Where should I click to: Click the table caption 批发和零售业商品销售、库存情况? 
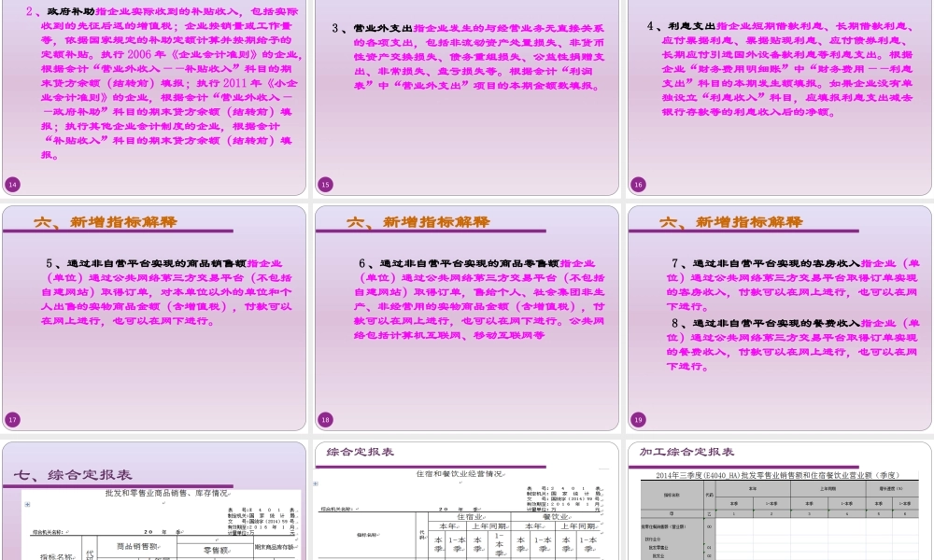pos(167,494)
